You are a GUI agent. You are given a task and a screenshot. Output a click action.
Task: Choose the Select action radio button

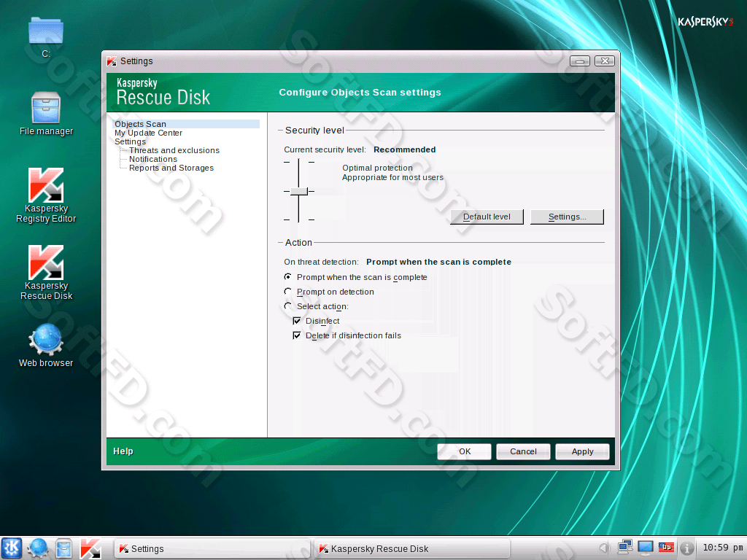pos(287,306)
